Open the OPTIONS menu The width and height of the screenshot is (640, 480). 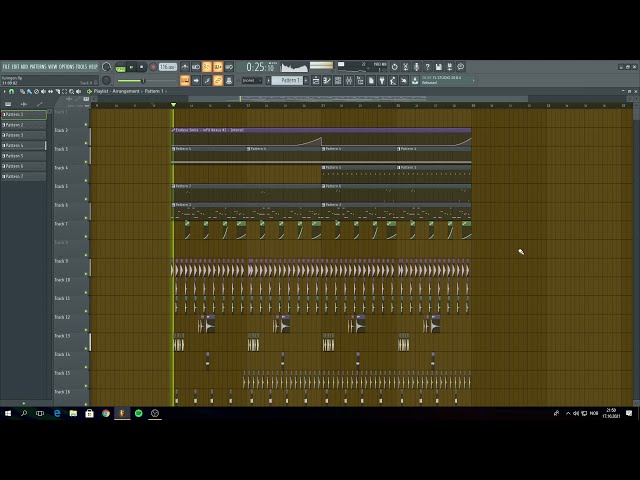point(67,67)
